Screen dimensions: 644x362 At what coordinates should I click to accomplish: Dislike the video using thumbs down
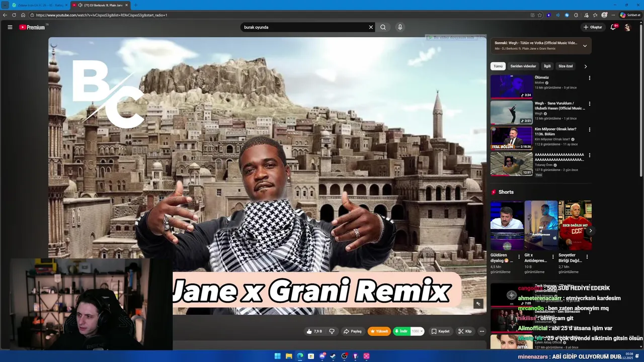coord(332,331)
